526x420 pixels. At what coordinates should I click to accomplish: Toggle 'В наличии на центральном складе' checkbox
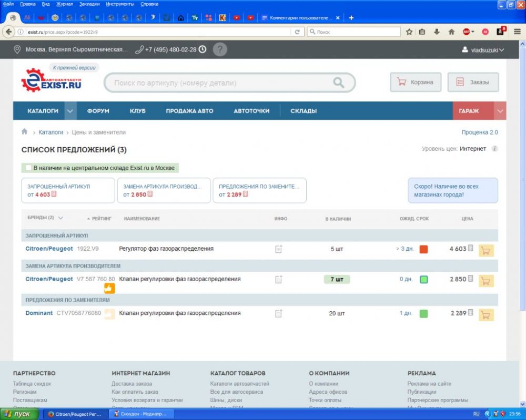click(x=28, y=168)
